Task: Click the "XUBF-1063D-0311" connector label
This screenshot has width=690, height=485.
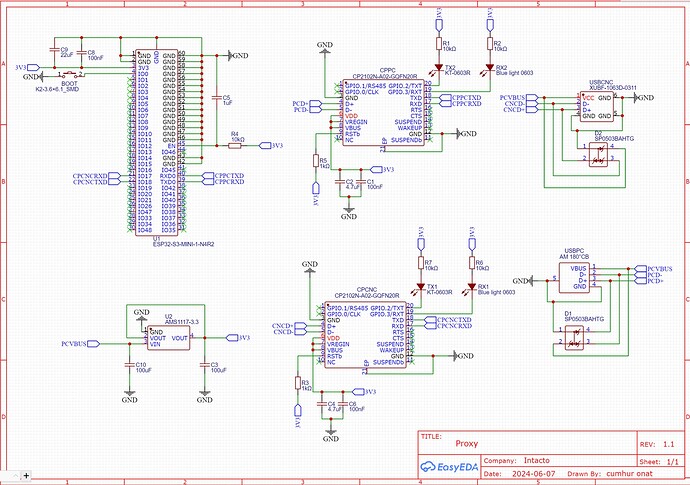Action: (x=613, y=88)
